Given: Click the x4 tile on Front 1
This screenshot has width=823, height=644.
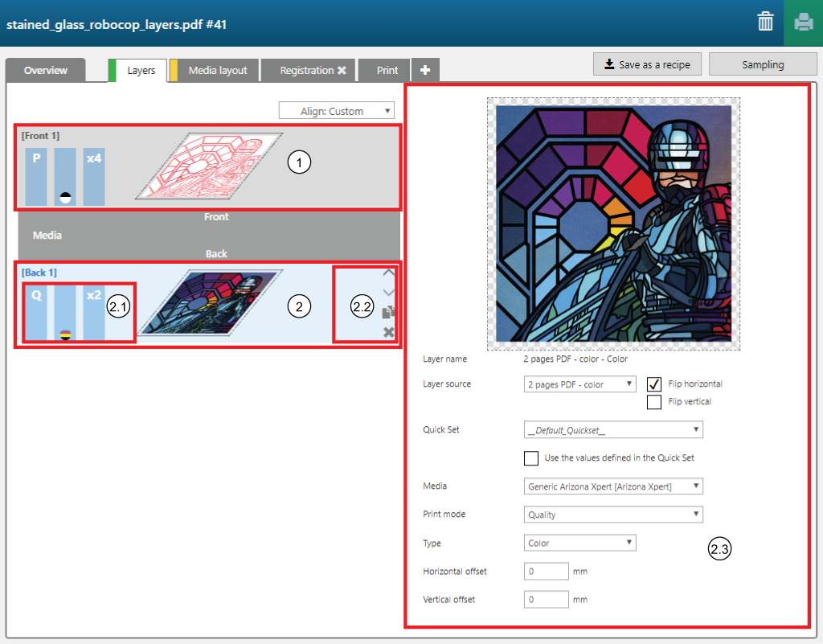Looking at the screenshot, I should click(94, 176).
